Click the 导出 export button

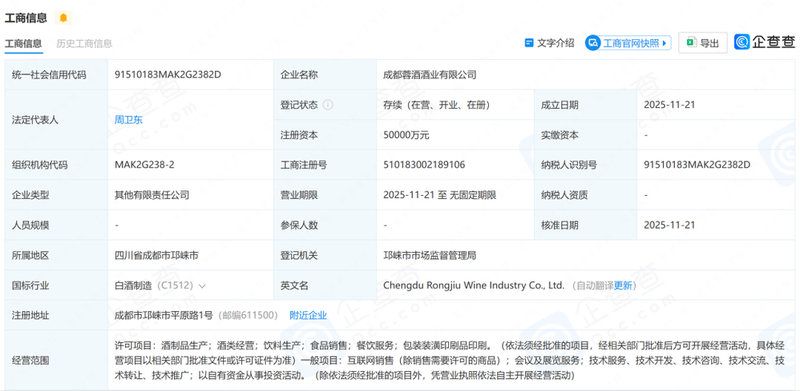pyautogui.click(x=703, y=43)
